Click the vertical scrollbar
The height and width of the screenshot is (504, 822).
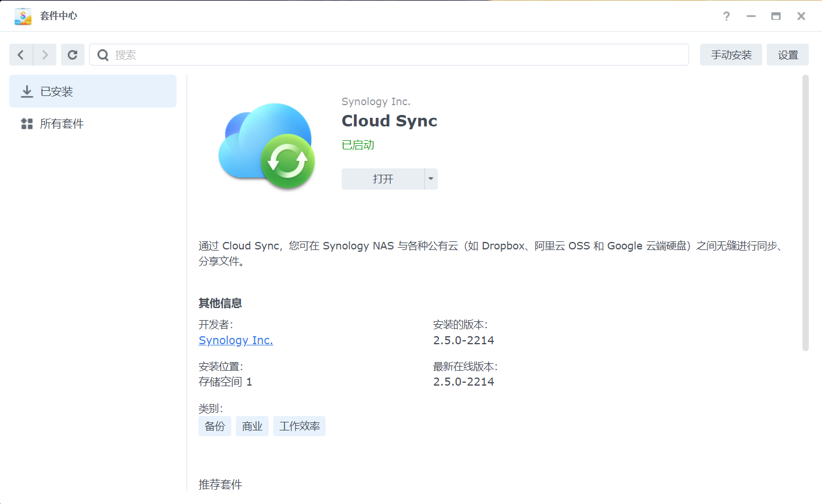[805, 213]
